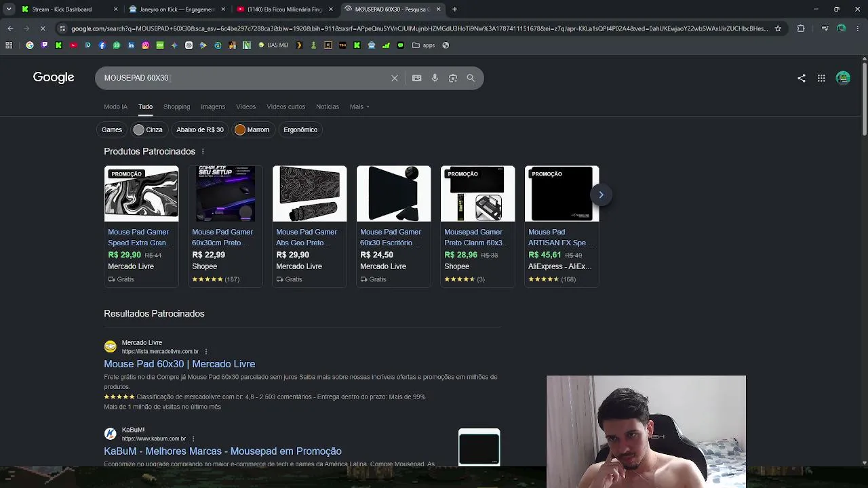
Task: Clear the search box with the X icon
Action: [395, 78]
